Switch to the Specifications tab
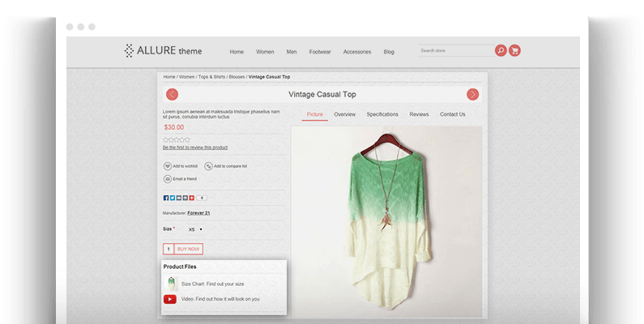Screen dimensions: 644x324 coord(382,114)
